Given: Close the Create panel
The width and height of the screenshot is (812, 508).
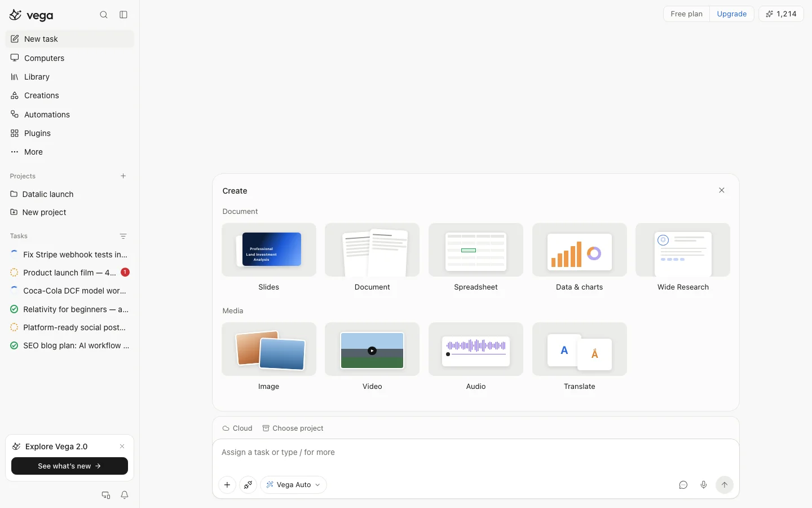Looking at the screenshot, I should [x=722, y=190].
